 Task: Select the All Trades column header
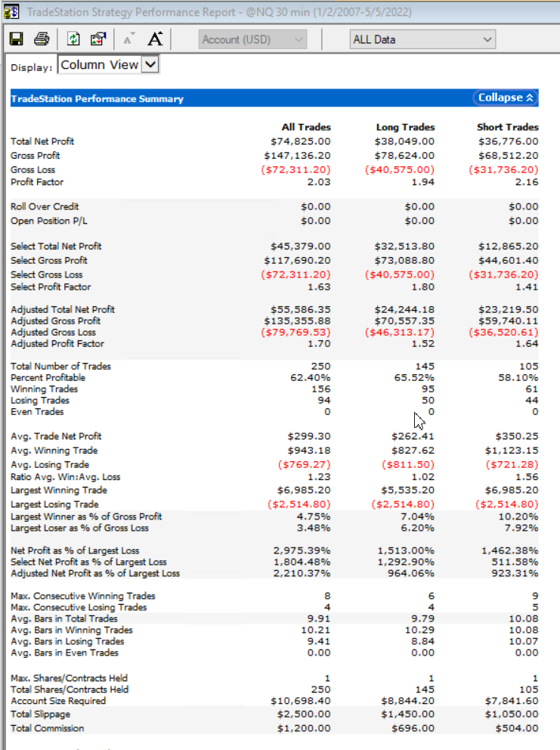305,127
